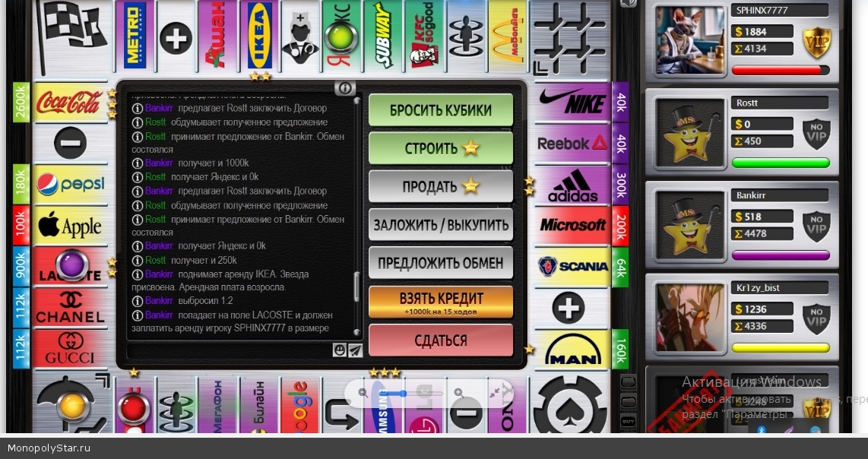Select the SUBWAY board tile
The image size is (868, 459).
tap(383, 36)
